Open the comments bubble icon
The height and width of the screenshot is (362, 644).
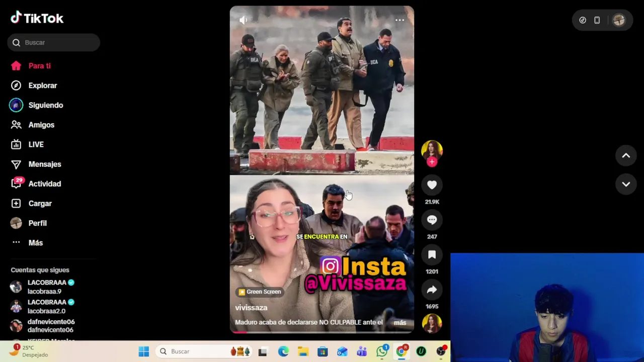tap(432, 220)
